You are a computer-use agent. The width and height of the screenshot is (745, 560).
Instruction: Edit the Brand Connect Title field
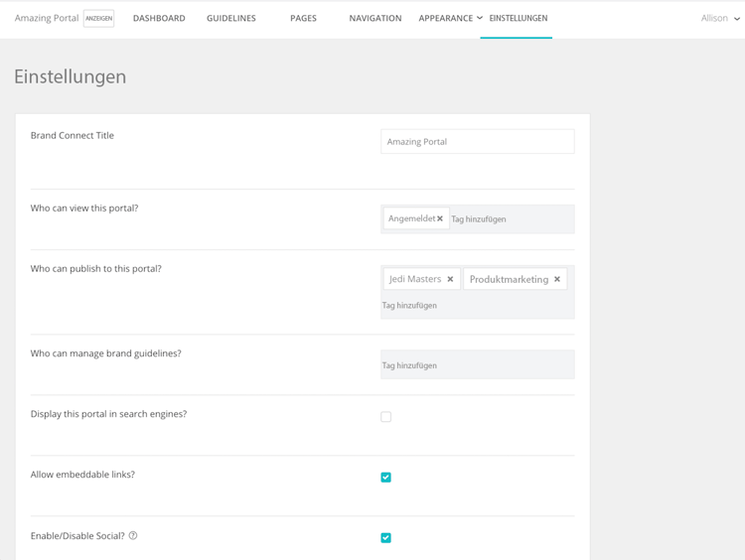coord(477,142)
